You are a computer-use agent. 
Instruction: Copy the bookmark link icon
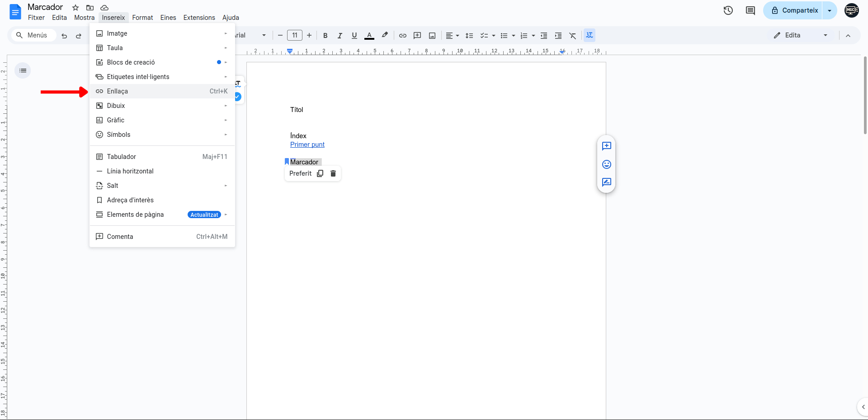pos(320,173)
